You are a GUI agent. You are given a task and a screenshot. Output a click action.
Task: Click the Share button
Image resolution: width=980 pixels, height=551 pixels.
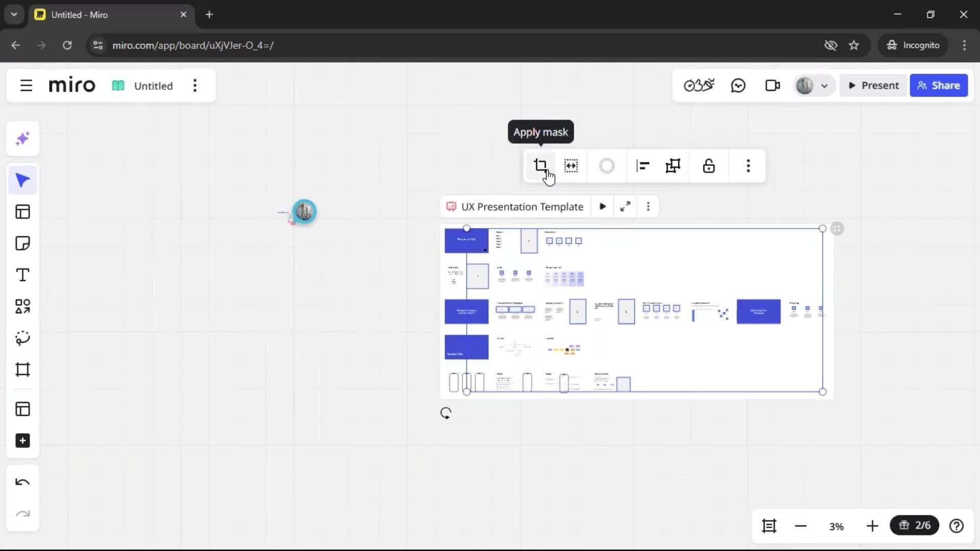tap(939, 85)
